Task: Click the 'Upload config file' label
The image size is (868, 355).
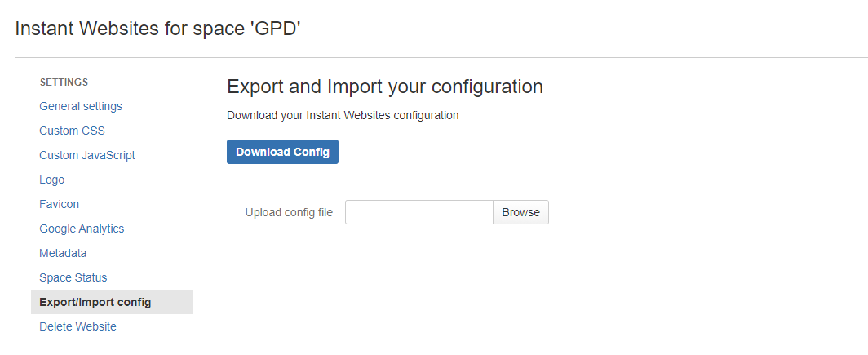Action: click(x=289, y=212)
